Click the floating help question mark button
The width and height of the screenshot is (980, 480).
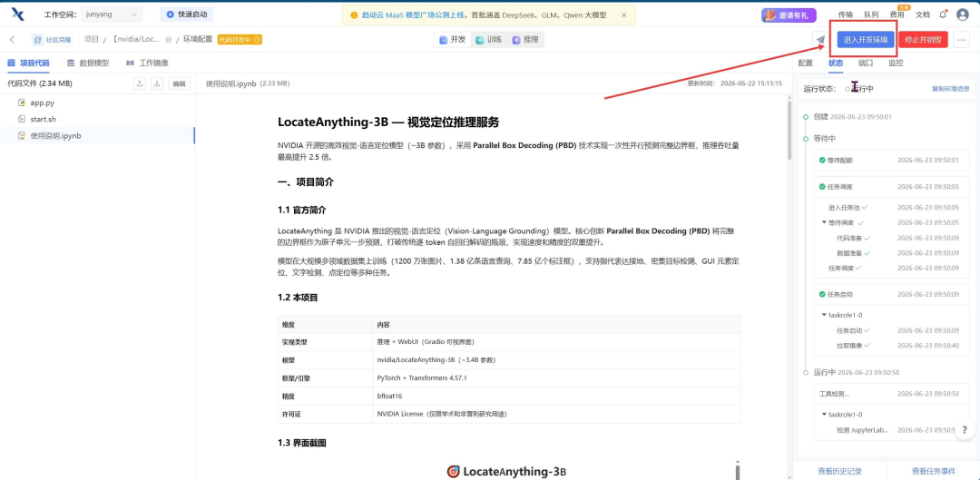[x=965, y=429]
